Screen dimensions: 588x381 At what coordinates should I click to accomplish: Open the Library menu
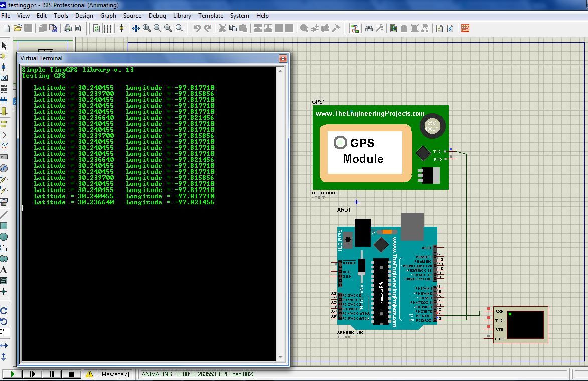click(182, 16)
